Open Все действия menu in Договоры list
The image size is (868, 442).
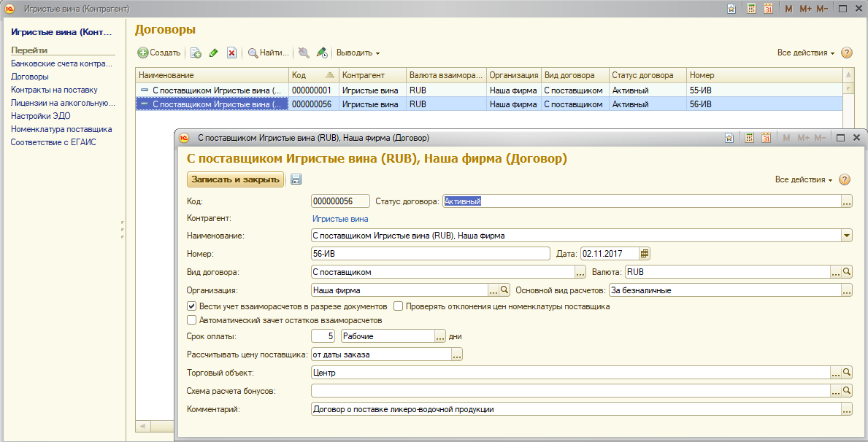[x=806, y=53]
